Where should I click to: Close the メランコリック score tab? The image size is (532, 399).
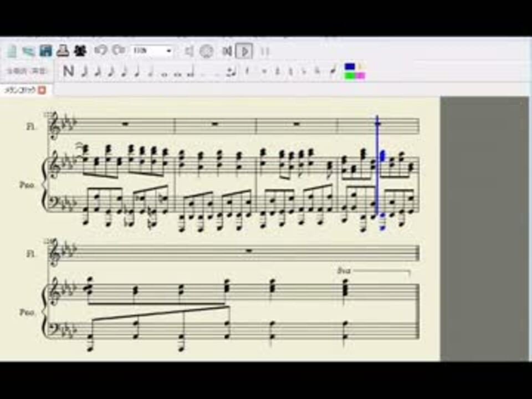point(42,90)
